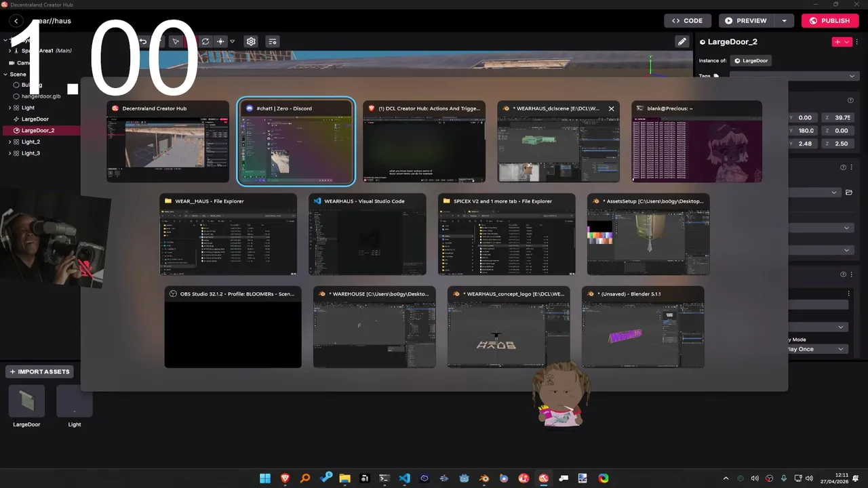Switch to #chat1 Discord window thumbnail
Screen dimensions: 868x488
296,142
